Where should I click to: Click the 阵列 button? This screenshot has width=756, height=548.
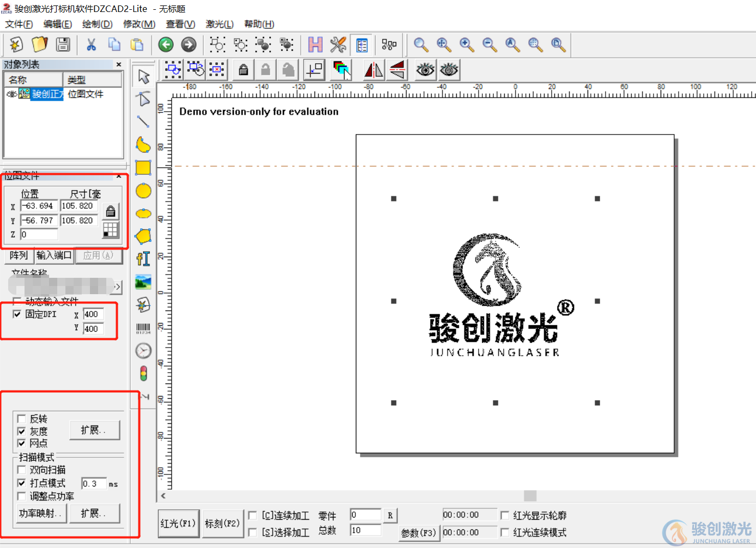(19, 255)
